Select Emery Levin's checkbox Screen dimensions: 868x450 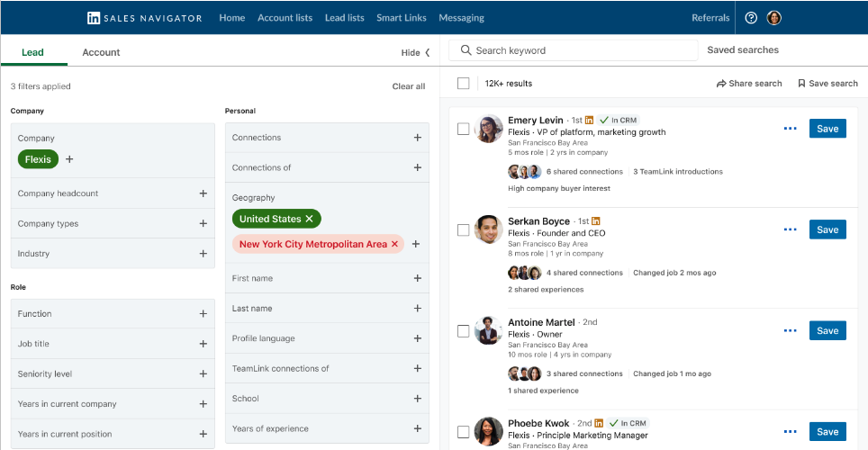click(464, 129)
